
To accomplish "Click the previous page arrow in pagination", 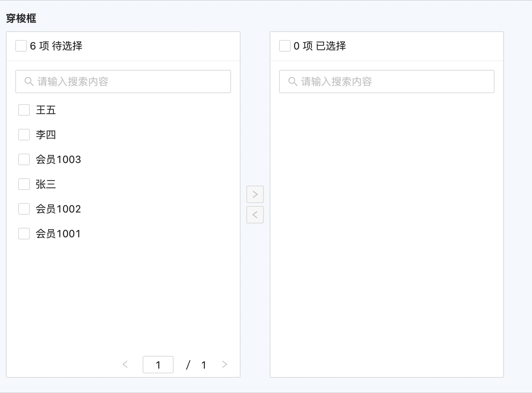I will [125, 364].
